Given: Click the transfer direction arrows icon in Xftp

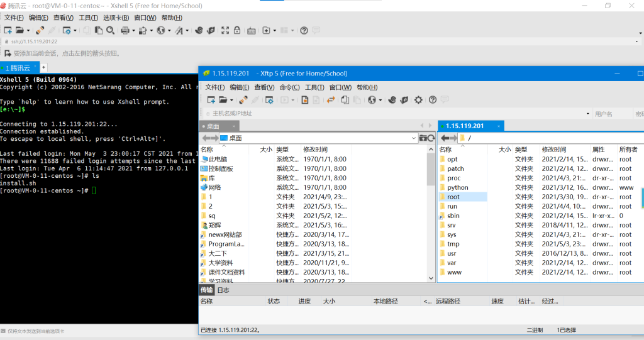Looking at the screenshot, I should point(331,100).
